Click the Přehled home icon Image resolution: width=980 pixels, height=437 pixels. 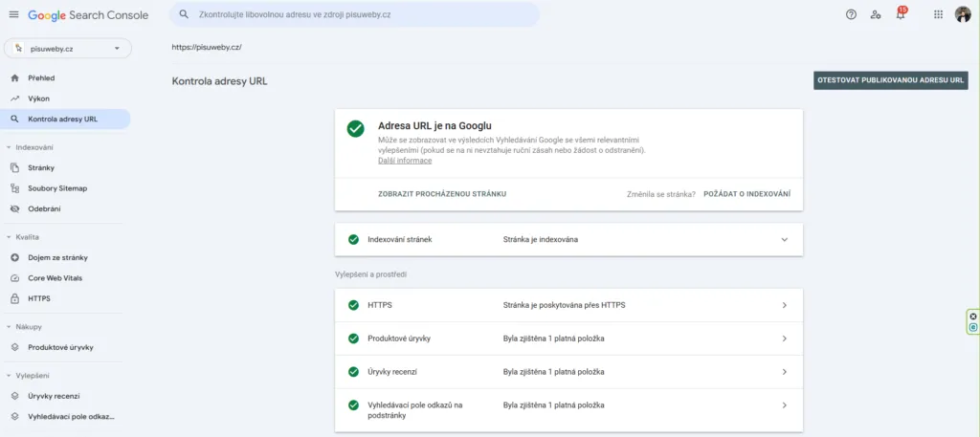click(x=15, y=78)
